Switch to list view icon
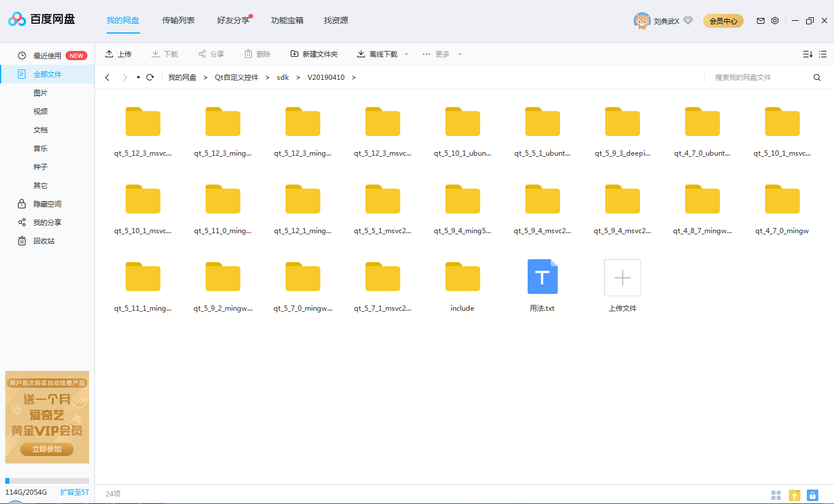This screenshot has height=504, width=834. pyautogui.click(x=822, y=54)
